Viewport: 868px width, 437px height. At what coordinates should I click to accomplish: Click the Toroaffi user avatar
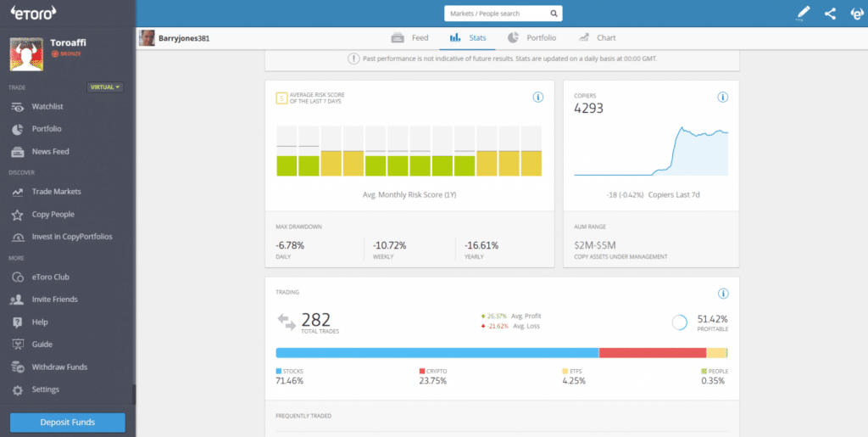click(x=26, y=54)
